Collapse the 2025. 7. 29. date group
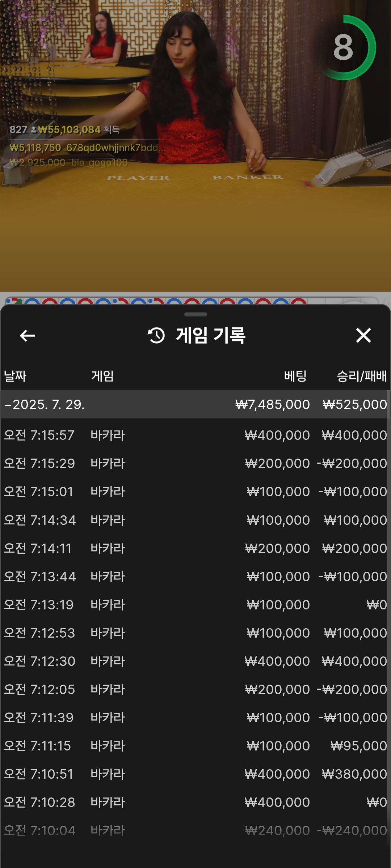 (8, 404)
